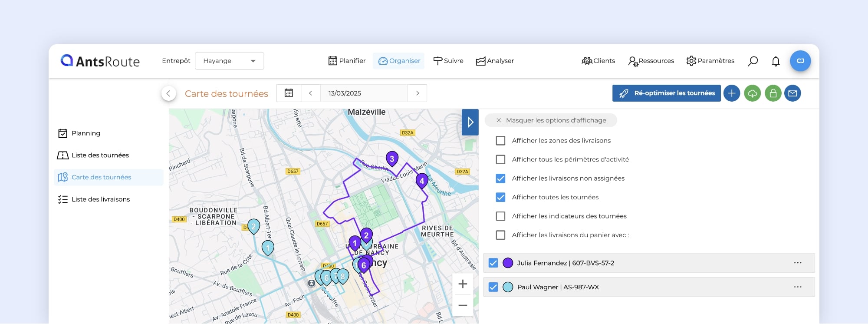The width and height of the screenshot is (868, 324).
Task: Open the notifications bell
Action: (x=776, y=61)
